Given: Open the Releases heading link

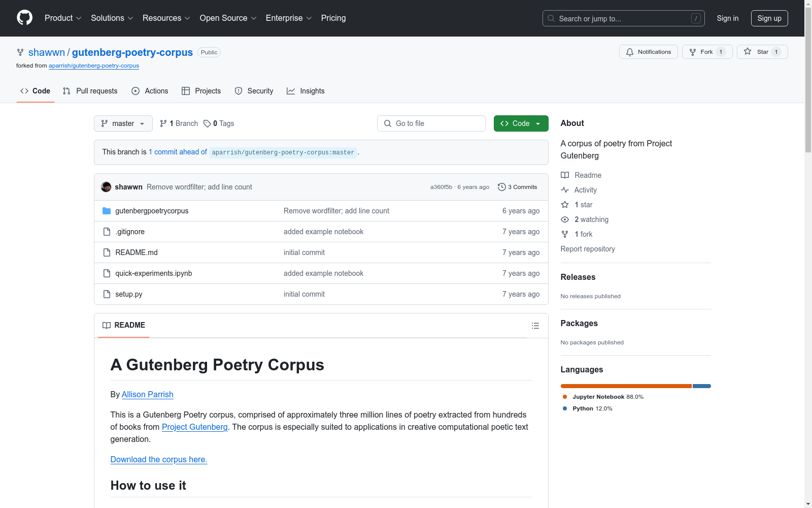Looking at the screenshot, I should (x=578, y=277).
